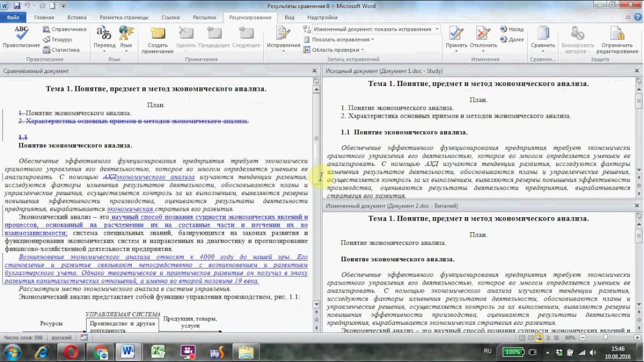Switch to the Вставка tab
Image resolution: width=644 pixels, height=362 pixels.
(x=76, y=18)
